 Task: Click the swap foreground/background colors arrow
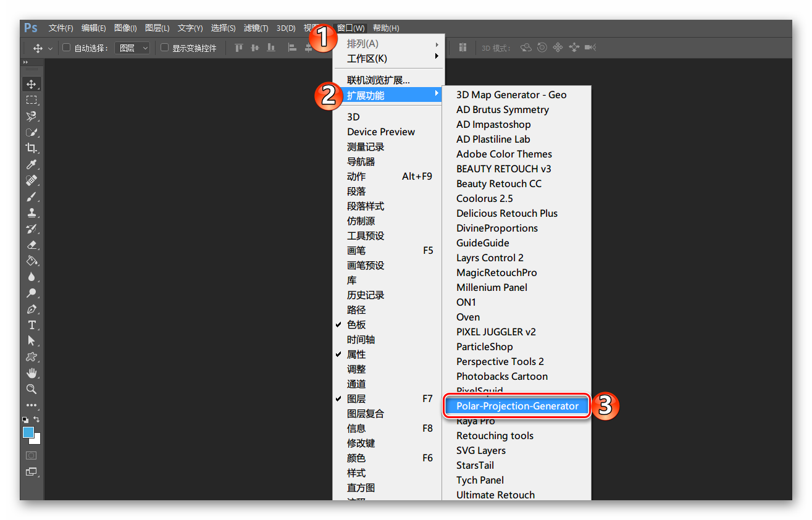coord(36,419)
